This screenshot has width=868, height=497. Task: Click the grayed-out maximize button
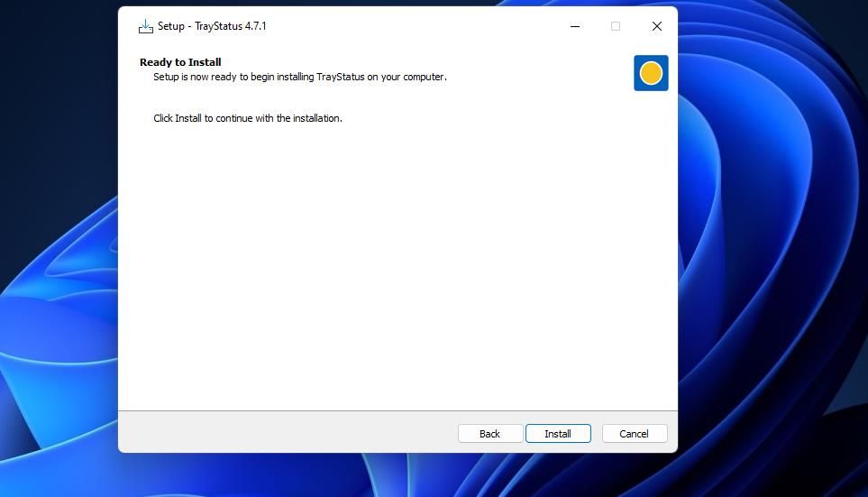616,26
